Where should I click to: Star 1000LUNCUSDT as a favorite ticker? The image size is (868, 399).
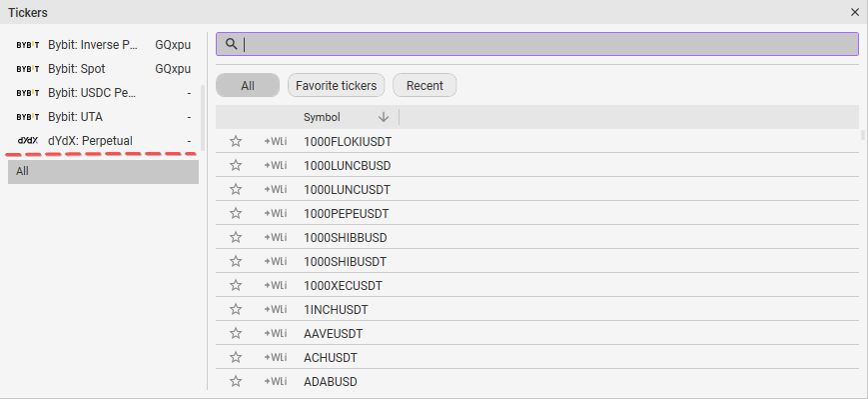click(x=236, y=190)
